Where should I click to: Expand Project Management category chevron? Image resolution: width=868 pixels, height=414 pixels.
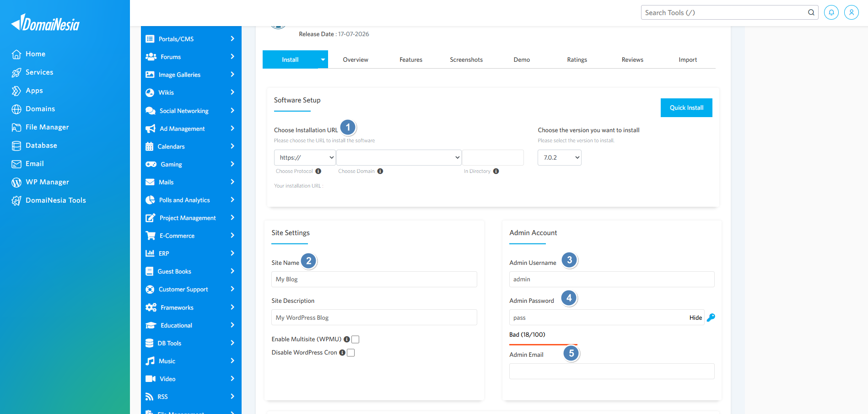pos(232,218)
